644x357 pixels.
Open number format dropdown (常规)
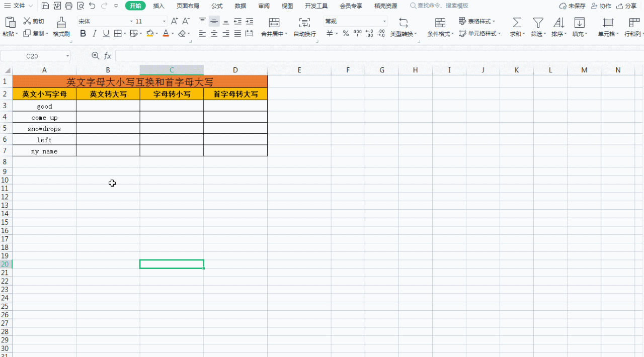(384, 22)
